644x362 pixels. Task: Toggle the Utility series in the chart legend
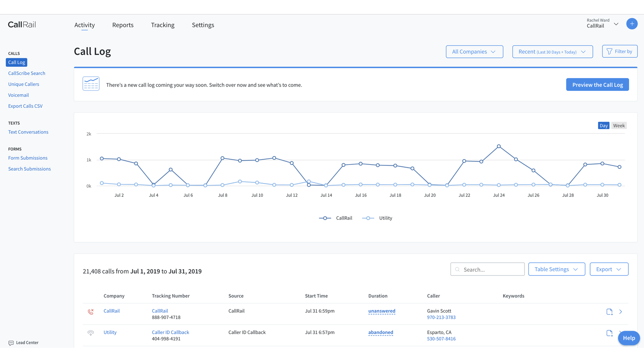377,218
